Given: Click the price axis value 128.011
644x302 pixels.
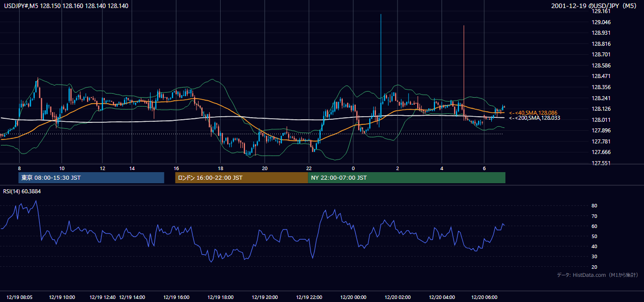Looking at the screenshot, I should (601, 120).
